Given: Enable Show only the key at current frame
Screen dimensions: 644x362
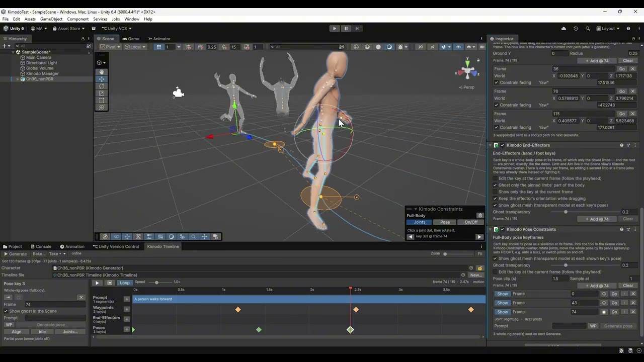Looking at the screenshot, I should [x=495, y=192].
